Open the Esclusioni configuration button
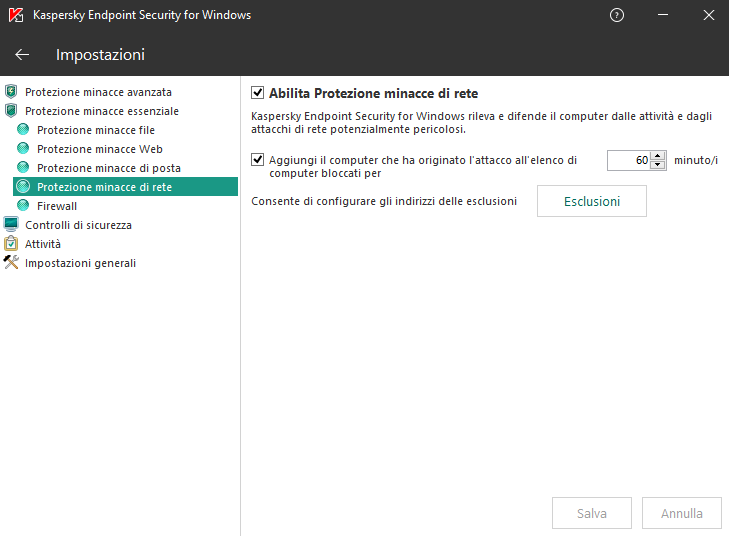 tap(592, 201)
